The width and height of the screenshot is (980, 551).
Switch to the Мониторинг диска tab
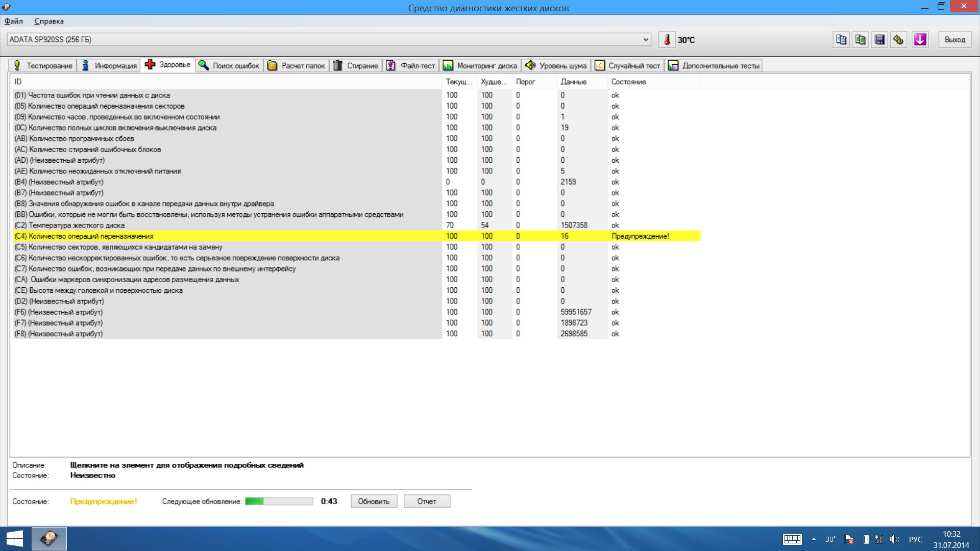pyautogui.click(x=480, y=66)
